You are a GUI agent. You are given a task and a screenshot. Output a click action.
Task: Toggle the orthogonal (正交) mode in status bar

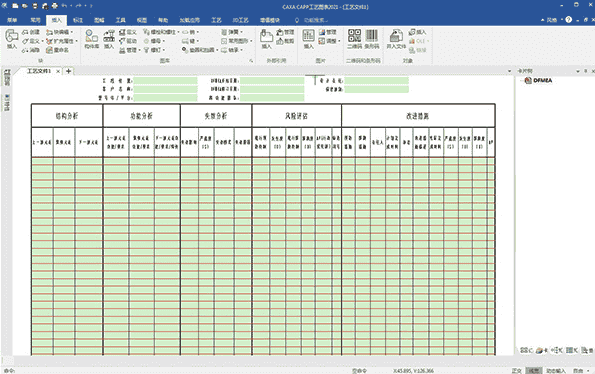[x=516, y=371]
